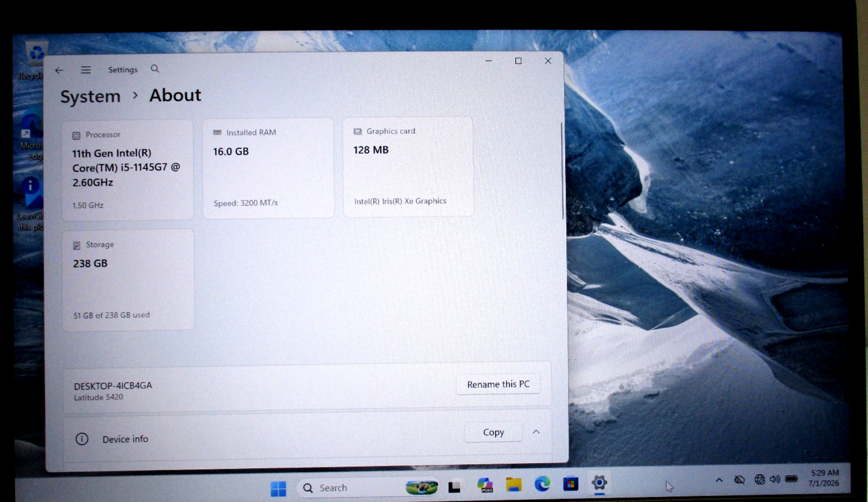Maximize the Settings window

tap(518, 61)
